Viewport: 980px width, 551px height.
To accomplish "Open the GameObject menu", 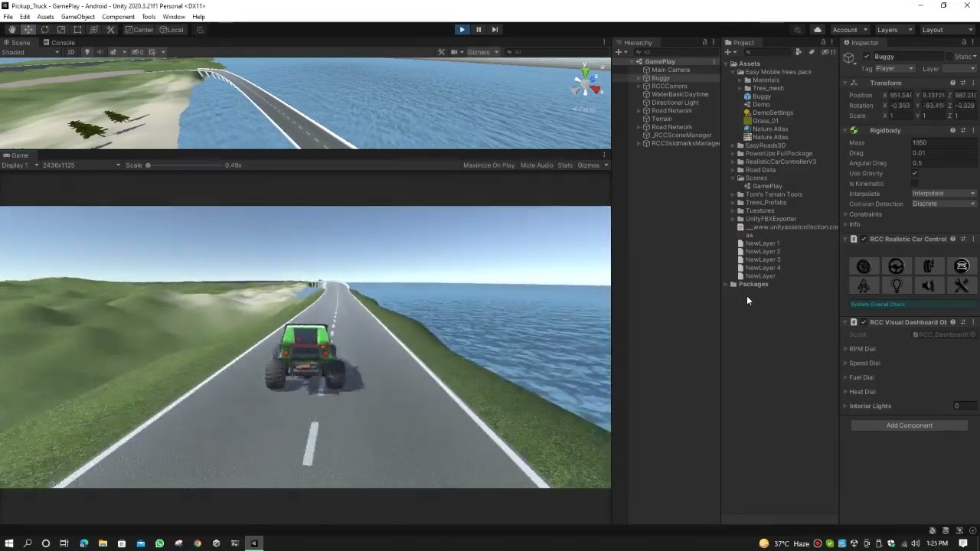I will point(78,17).
